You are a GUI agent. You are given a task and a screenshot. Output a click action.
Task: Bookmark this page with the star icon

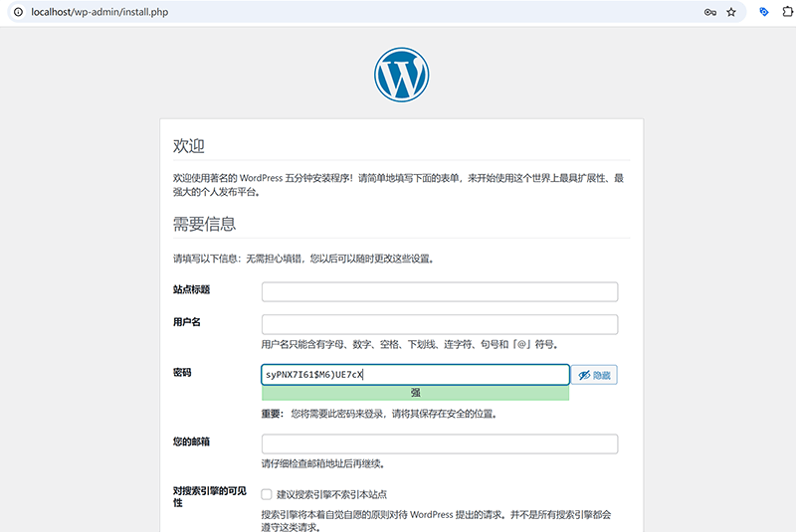coord(731,12)
